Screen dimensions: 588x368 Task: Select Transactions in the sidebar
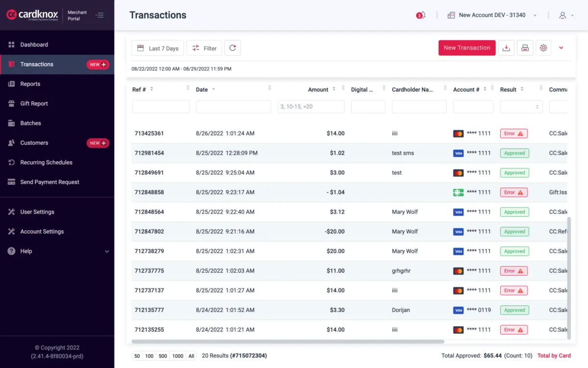pyautogui.click(x=57, y=64)
